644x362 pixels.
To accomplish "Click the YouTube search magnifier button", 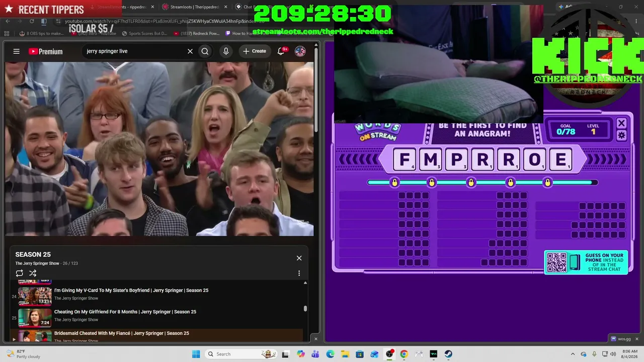I will pyautogui.click(x=205, y=51).
